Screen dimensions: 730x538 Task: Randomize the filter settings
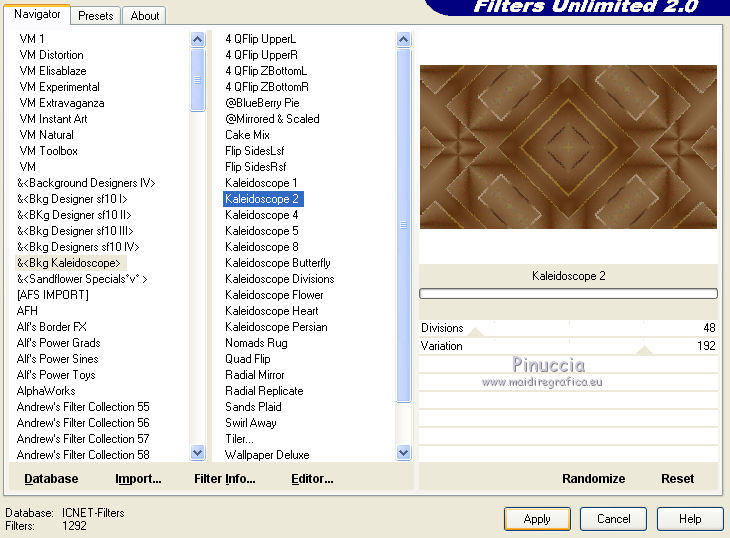[594, 478]
